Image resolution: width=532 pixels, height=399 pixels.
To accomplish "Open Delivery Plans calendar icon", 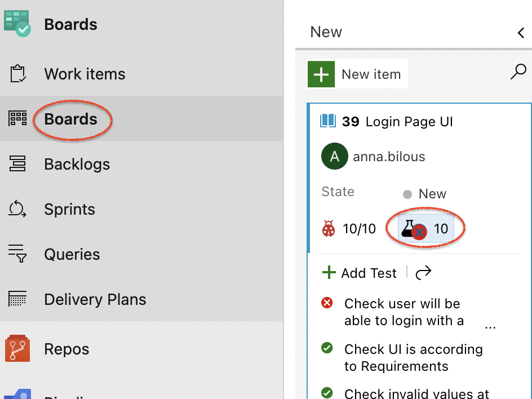I will (x=17, y=299).
